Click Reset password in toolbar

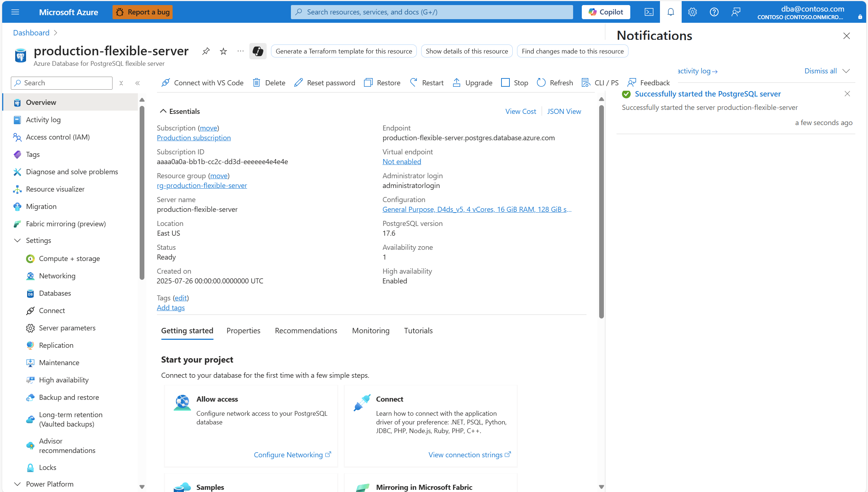325,83
